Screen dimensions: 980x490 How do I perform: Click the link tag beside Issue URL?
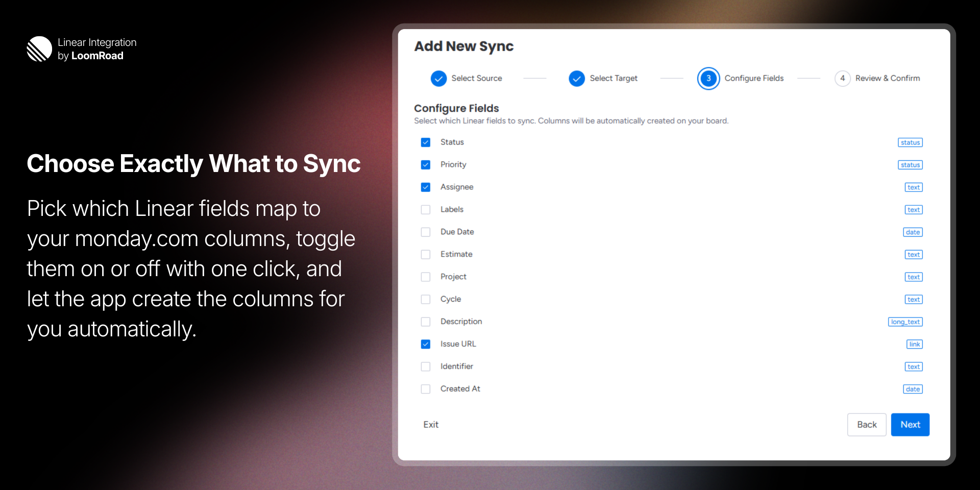tap(914, 345)
